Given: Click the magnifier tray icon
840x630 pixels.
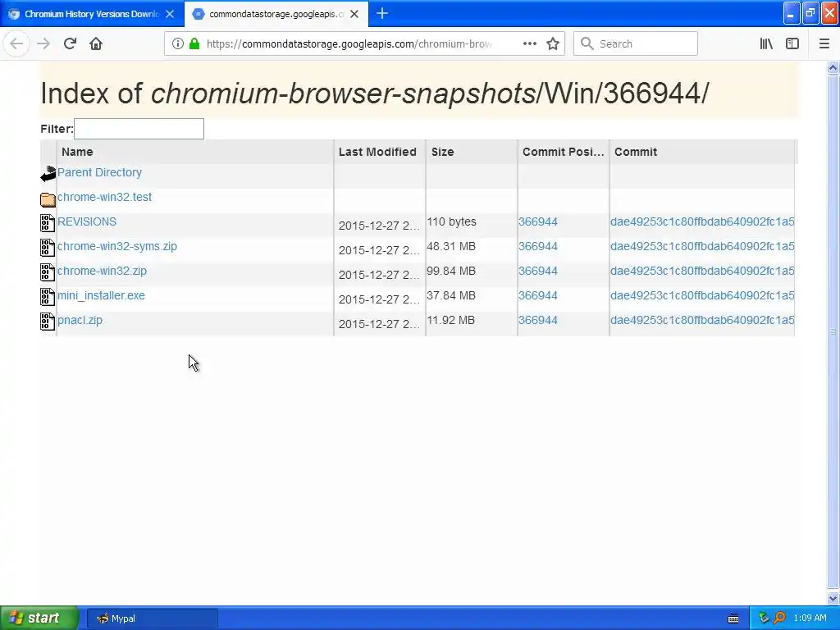Looking at the screenshot, I should [x=779, y=619].
